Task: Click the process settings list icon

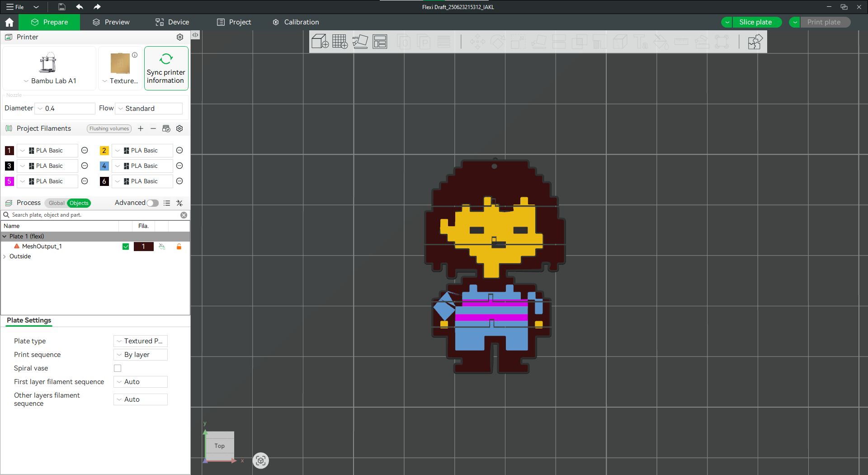Action: pyautogui.click(x=167, y=203)
